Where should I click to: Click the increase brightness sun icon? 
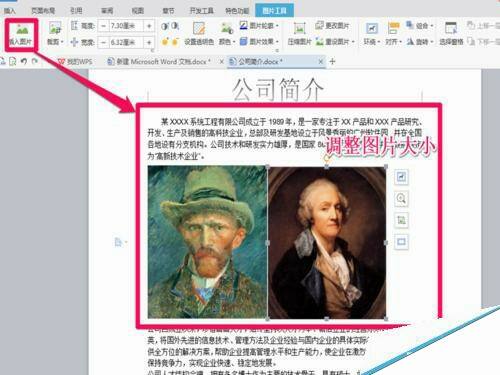(165, 42)
